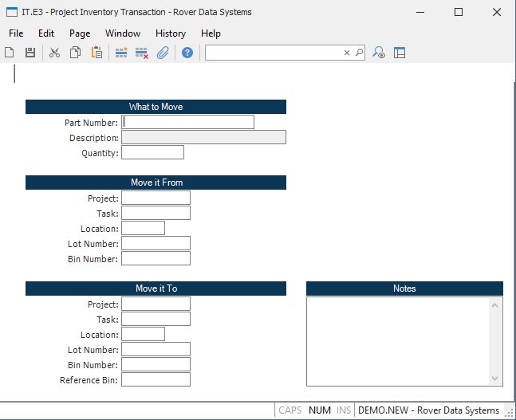Image resolution: width=516 pixels, height=420 pixels.
Task: Click the Notes scrollbar down arrow
Action: [495, 379]
